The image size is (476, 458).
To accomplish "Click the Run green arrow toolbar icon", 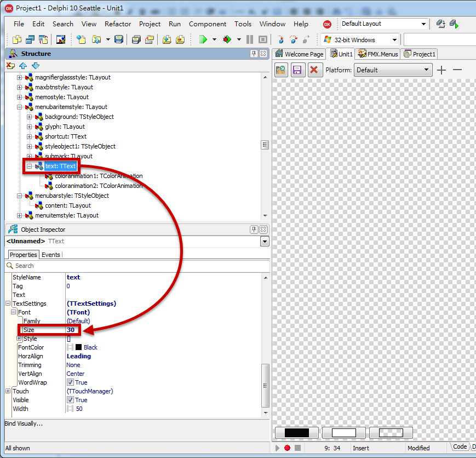I will pos(203,39).
